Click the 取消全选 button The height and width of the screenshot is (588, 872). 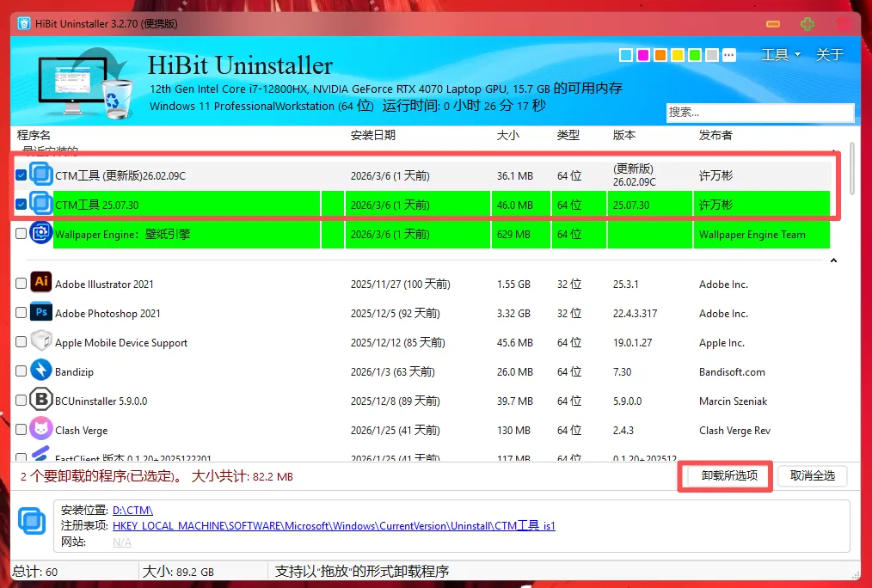click(813, 475)
